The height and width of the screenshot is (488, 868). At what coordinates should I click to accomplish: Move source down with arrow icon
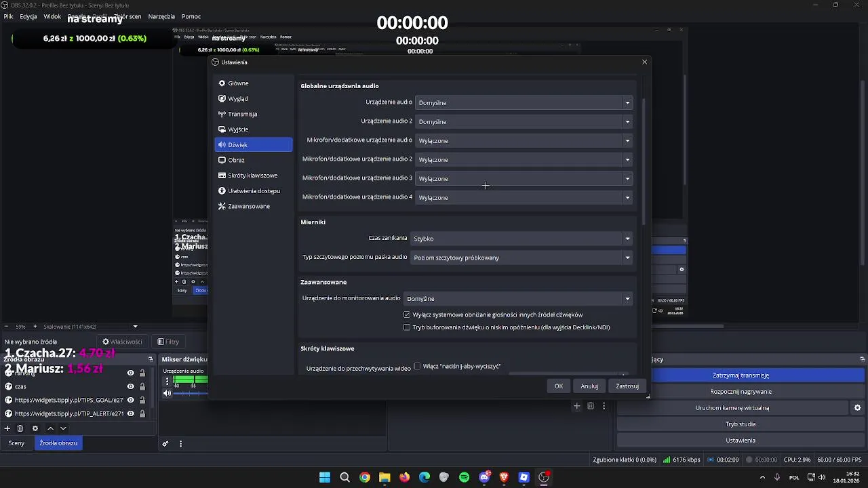63,428
